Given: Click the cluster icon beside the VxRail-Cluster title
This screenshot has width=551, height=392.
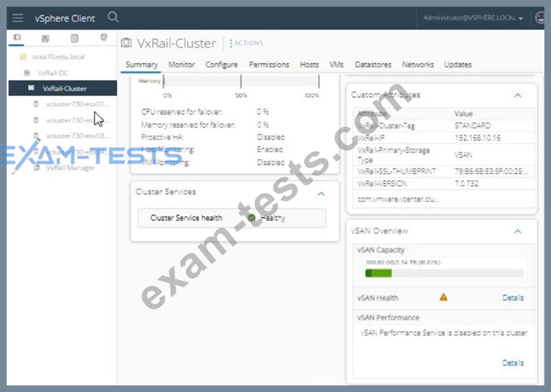Looking at the screenshot, I should pos(126,42).
